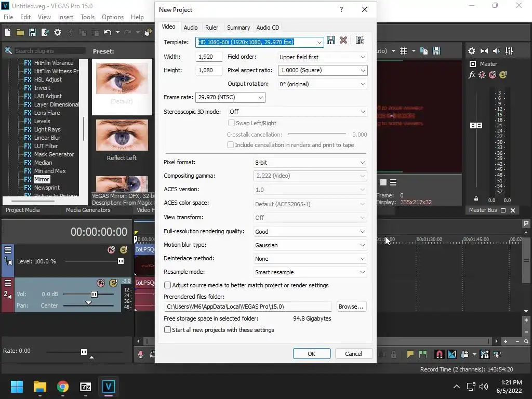The width and height of the screenshot is (532, 399).
Task: Click the Master Bus mute icon
Action: click(493, 75)
